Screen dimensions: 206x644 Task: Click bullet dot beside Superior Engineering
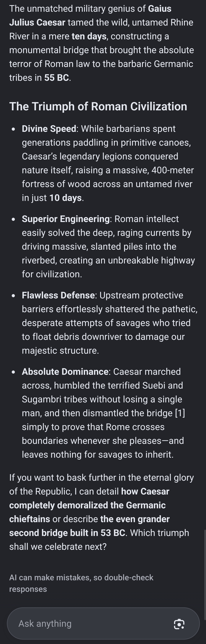(x=13, y=219)
